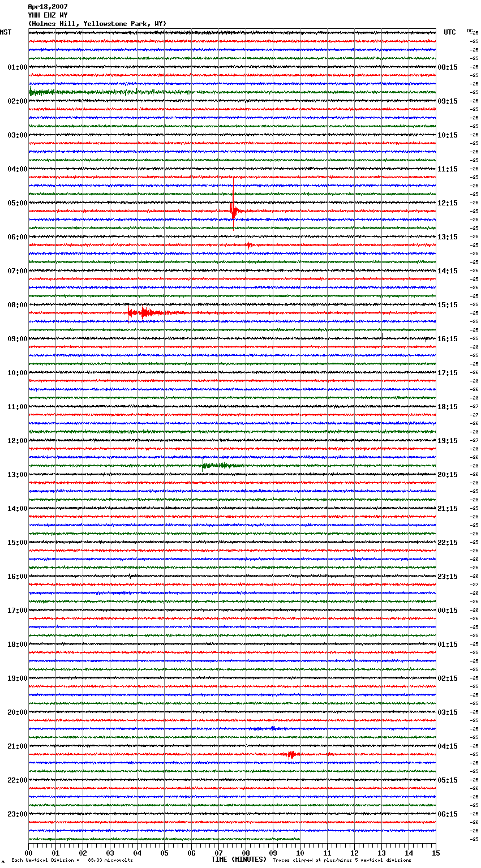The width and height of the screenshot is (481, 868).
Task: Click the 15:00 MST time label
Action: click(18, 543)
